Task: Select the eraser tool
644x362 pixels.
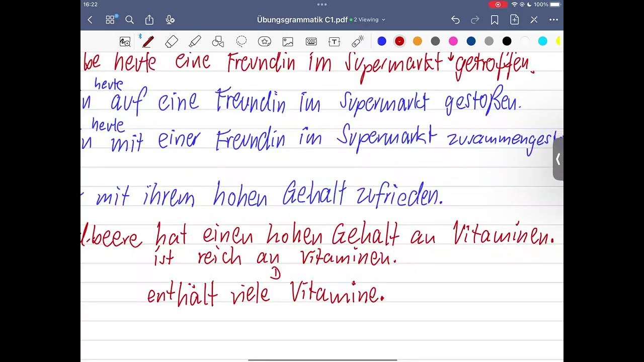Action: pos(172,41)
